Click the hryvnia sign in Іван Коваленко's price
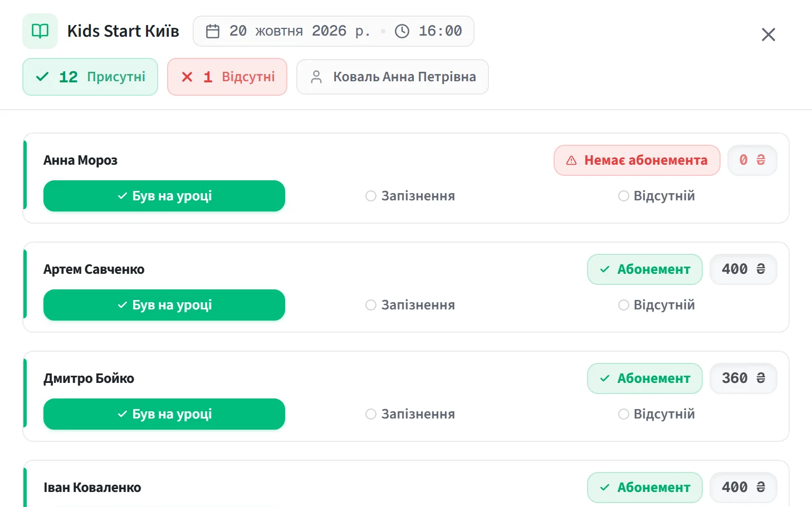The width and height of the screenshot is (812, 507). point(761,488)
